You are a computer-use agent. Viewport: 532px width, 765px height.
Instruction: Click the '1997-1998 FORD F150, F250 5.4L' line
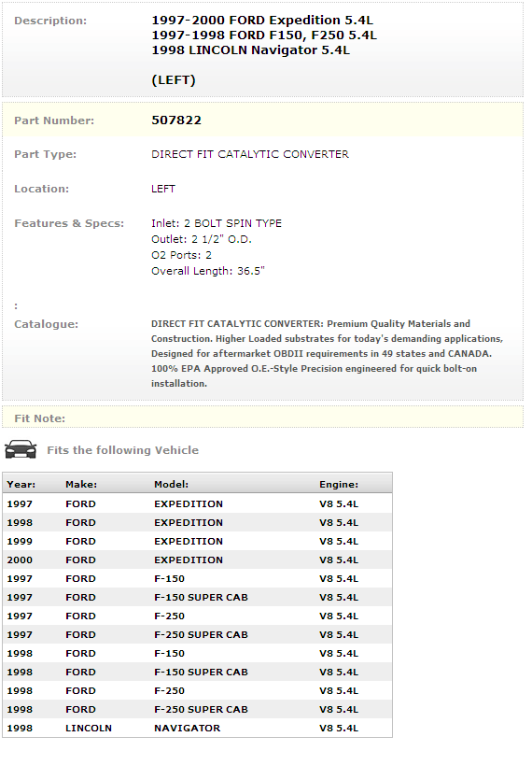264,35
